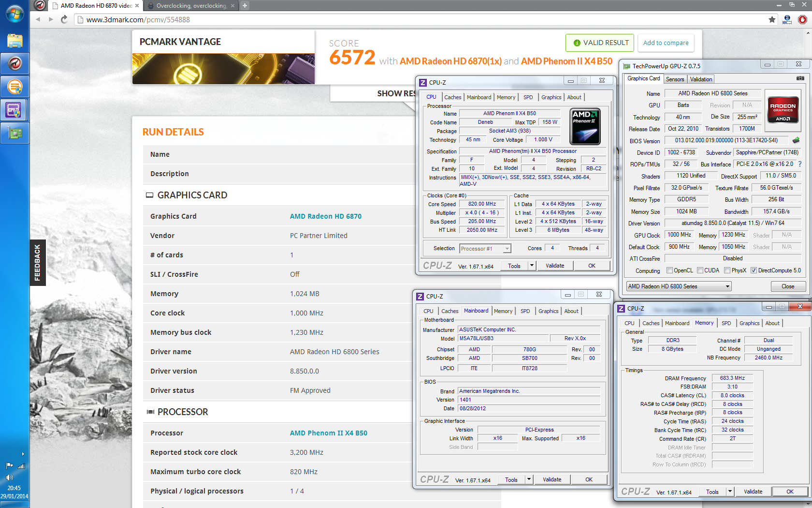Click the browser reload icon

pos(64,19)
